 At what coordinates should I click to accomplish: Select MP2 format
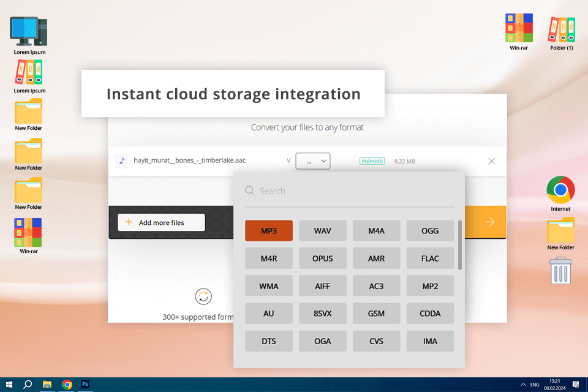[430, 286]
